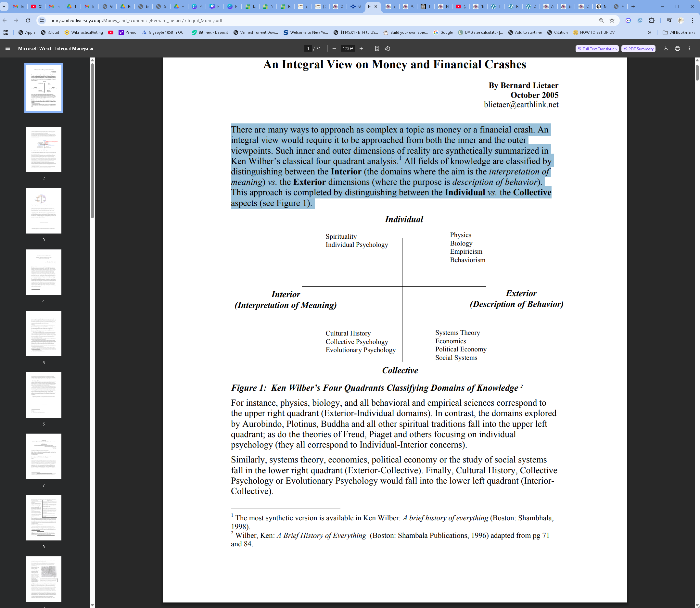Open the Bitfinex - Deposit bookmark

[210, 32]
